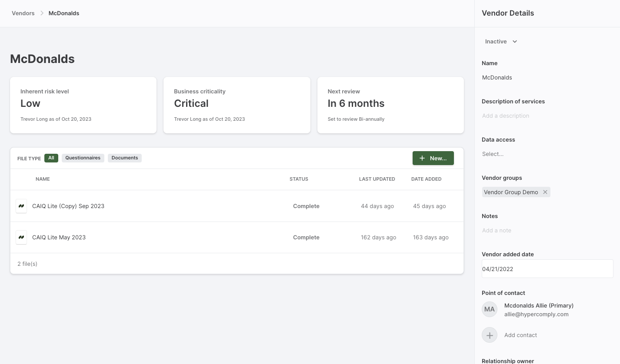Click Complete status of CAIQ Lite (Copy) Sep 2023
This screenshot has height=364, width=620.
[x=306, y=206]
